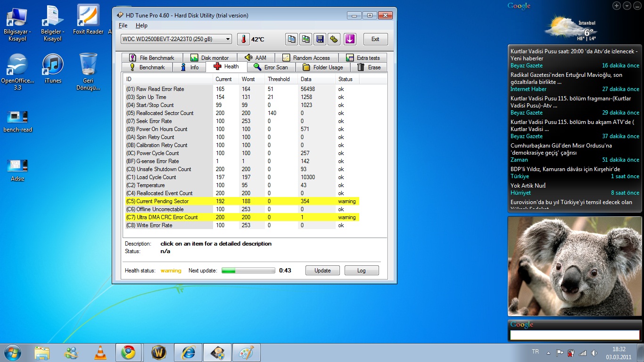Select the (05) Reallocated Sector Count row
The image size is (644, 362).
tap(242, 113)
